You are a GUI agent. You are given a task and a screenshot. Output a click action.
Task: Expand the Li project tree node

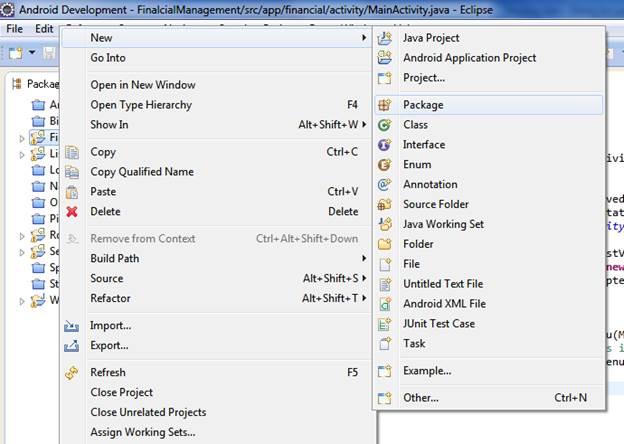tap(22, 155)
